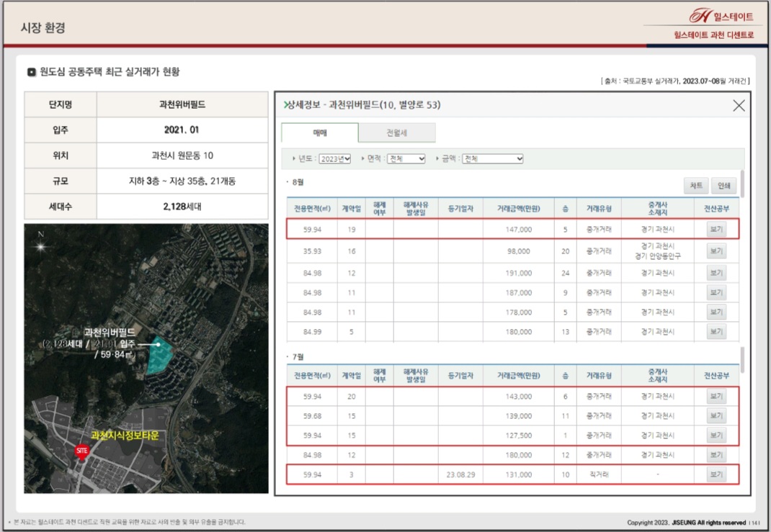The width and height of the screenshot is (771, 532).
Task: Open the 면적 전체 dropdown
Action: coord(406,158)
